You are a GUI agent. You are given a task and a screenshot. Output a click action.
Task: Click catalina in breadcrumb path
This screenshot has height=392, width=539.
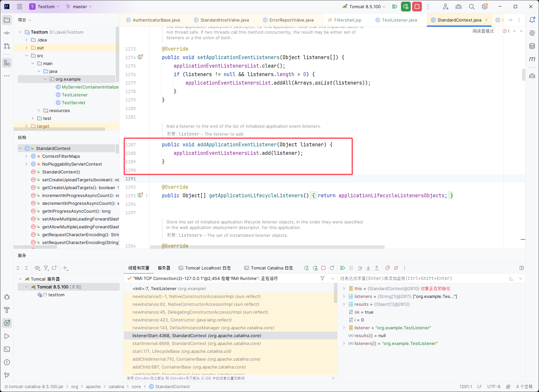click(116, 386)
